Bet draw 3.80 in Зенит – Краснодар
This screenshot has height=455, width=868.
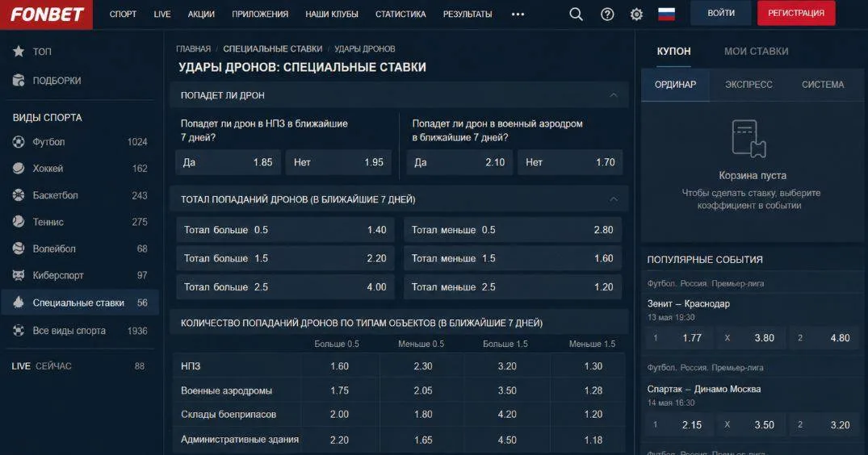point(753,338)
